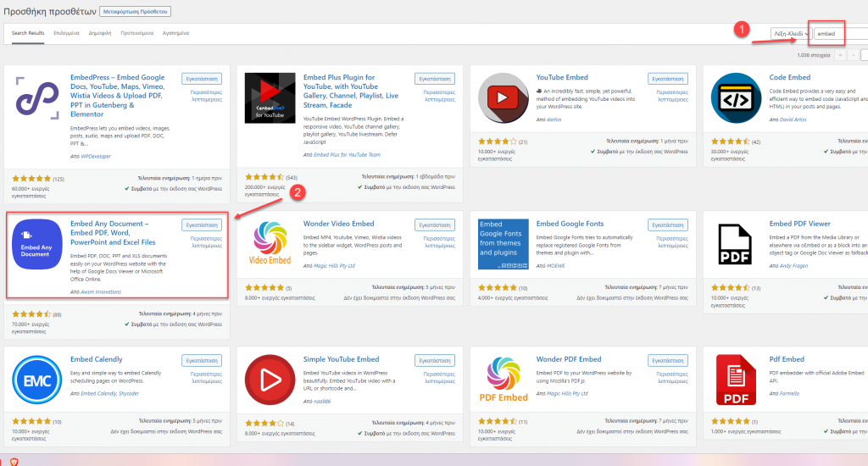Switch to the Επιλεγμένα tab
This screenshot has width=868, height=466.
(66, 33)
